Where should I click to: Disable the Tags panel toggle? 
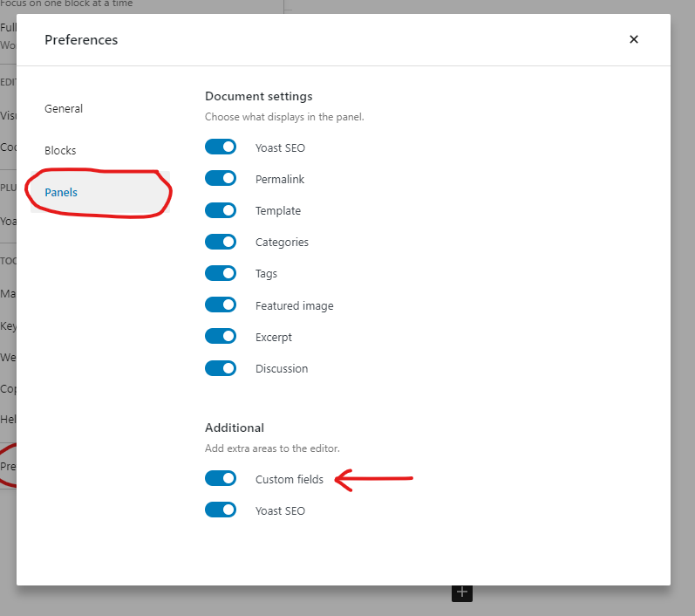[x=221, y=273]
